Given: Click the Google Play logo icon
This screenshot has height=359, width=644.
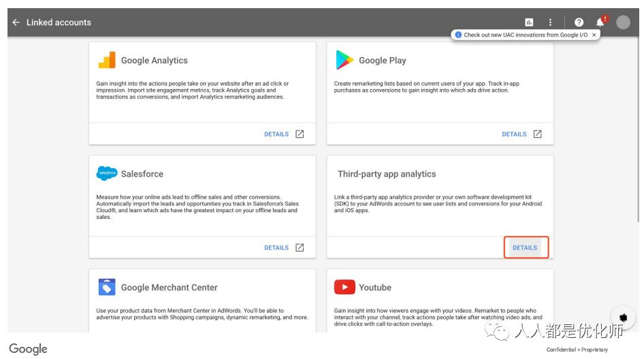Looking at the screenshot, I should (x=344, y=60).
